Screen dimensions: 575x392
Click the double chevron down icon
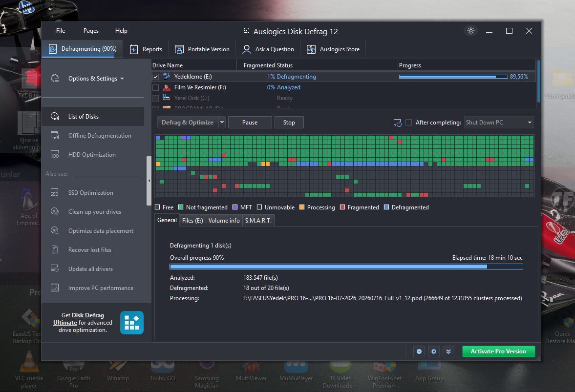(448, 351)
